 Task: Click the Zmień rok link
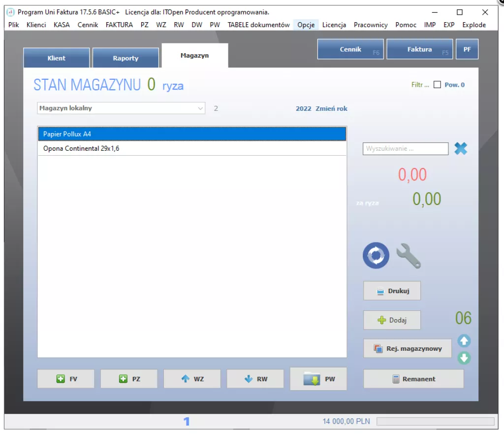point(331,108)
